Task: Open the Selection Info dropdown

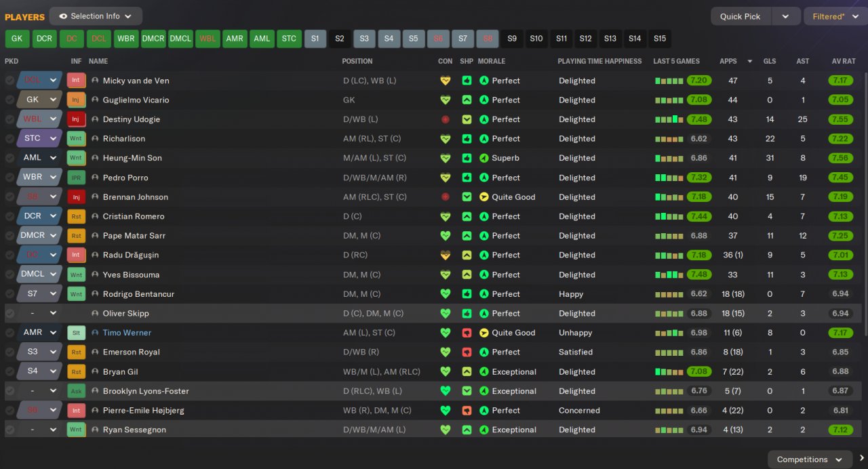Action: [96, 16]
